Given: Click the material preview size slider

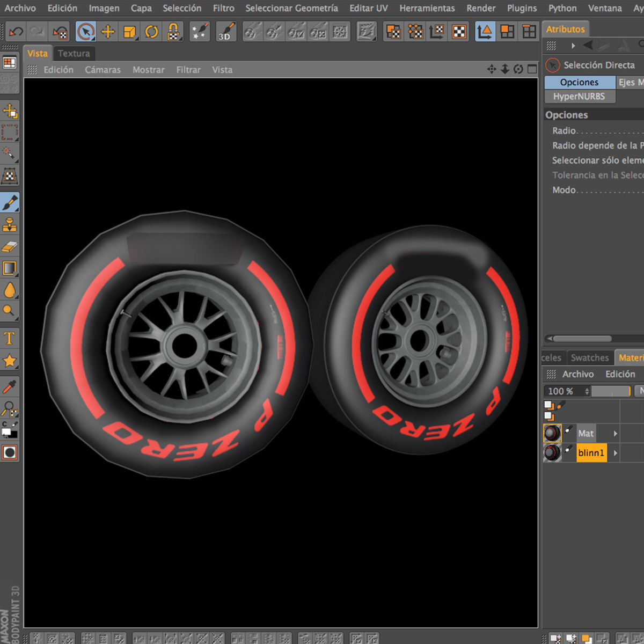Looking at the screenshot, I should (x=611, y=391).
